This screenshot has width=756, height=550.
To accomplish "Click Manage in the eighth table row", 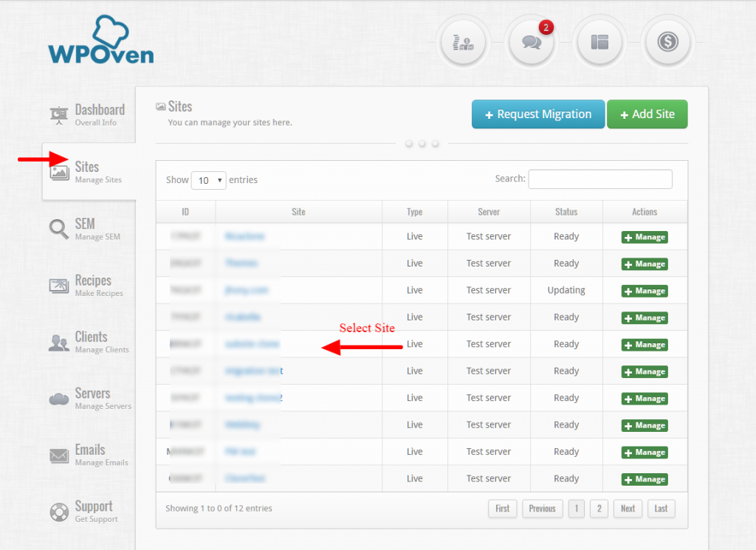I will pos(645,426).
